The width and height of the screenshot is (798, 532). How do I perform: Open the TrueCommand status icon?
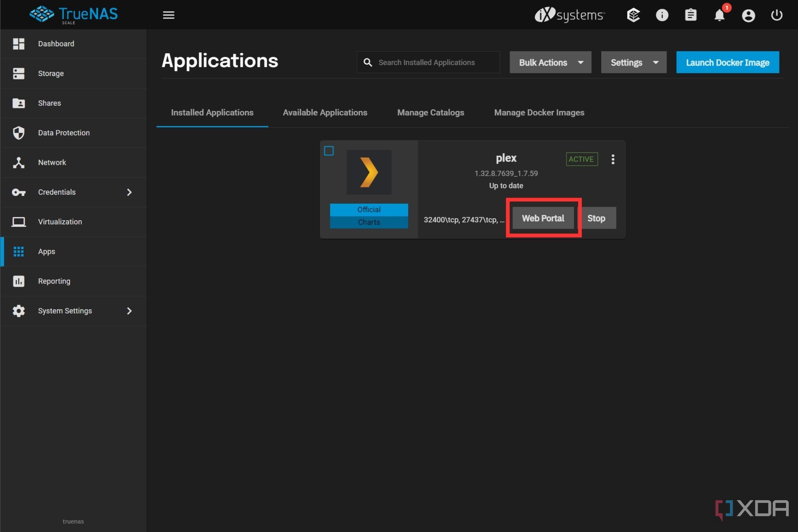tap(633, 15)
